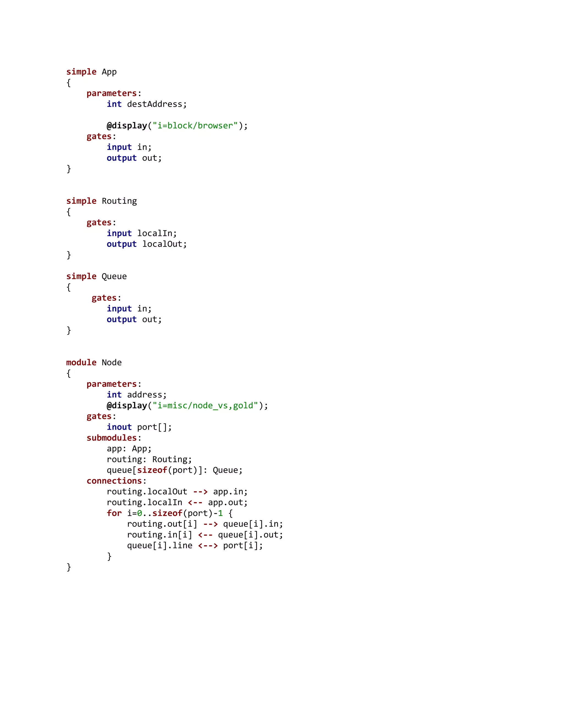
Task: Click 'app: App;' submodule line
Action: tap(129, 449)
